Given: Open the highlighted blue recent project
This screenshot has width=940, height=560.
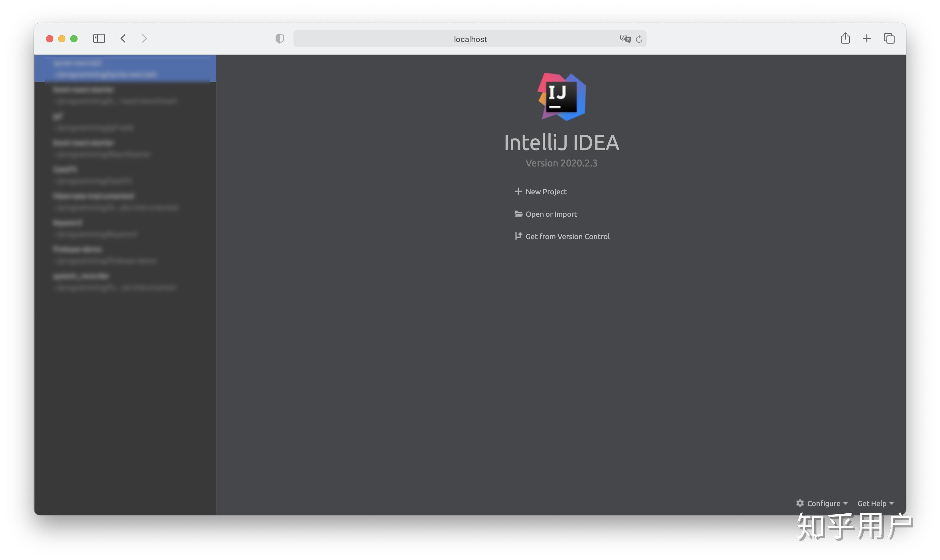Looking at the screenshot, I should [x=125, y=68].
